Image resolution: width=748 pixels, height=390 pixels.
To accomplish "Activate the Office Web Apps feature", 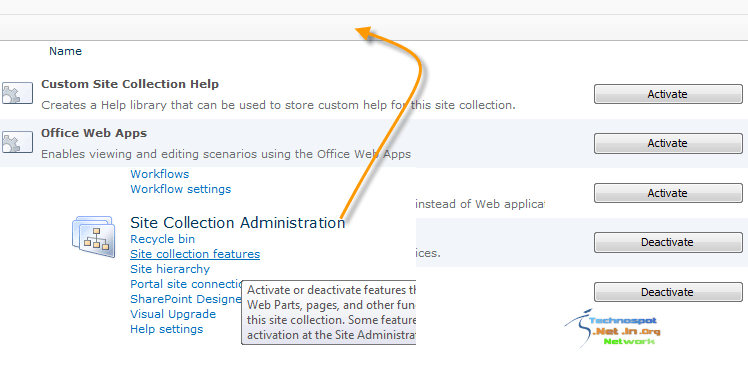I will coord(668,143).
